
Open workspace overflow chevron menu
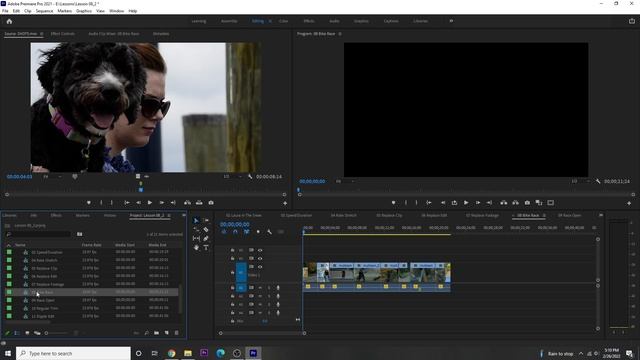(x=451, y=21)
